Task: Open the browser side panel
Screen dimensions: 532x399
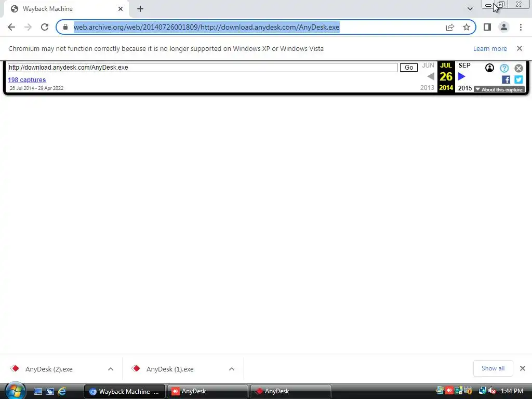Action: pos(487,27)
